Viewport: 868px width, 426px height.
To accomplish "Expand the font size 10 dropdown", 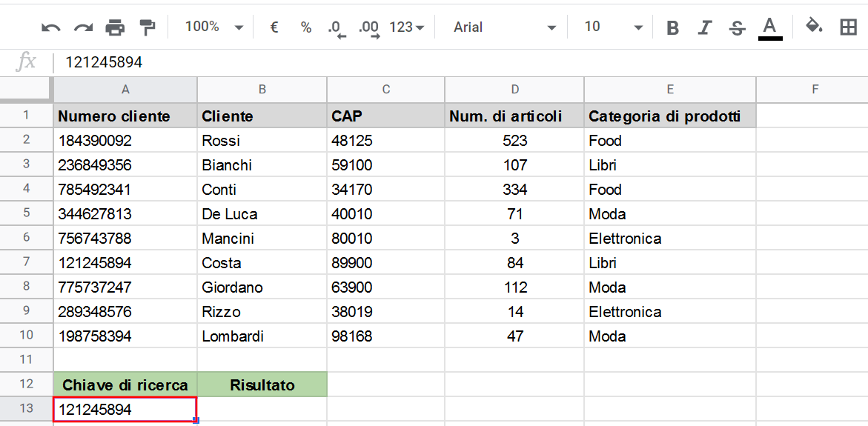I will (613, 27).
